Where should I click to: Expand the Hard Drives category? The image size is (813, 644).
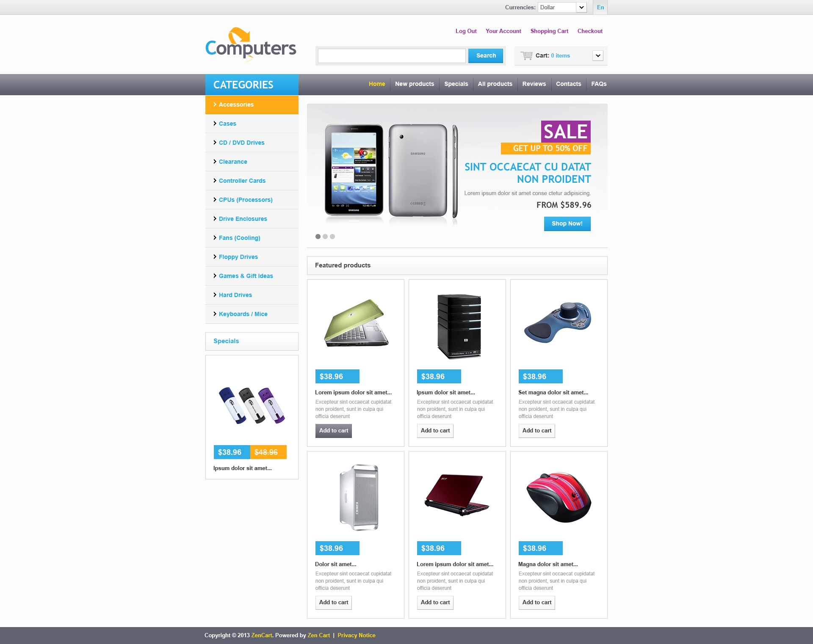click(236, 294)
